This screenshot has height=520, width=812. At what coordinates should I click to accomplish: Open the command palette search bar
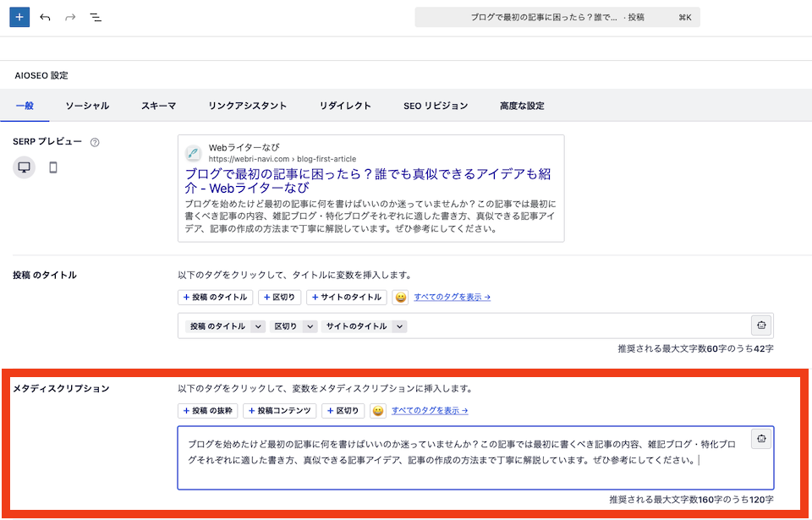click(557, 17)
